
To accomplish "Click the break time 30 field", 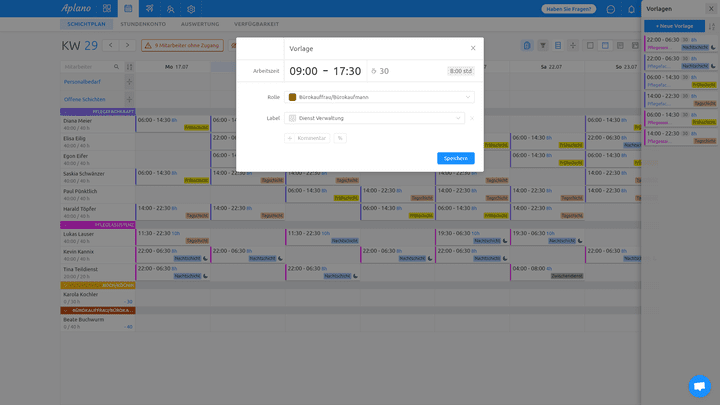I will 380,71.
